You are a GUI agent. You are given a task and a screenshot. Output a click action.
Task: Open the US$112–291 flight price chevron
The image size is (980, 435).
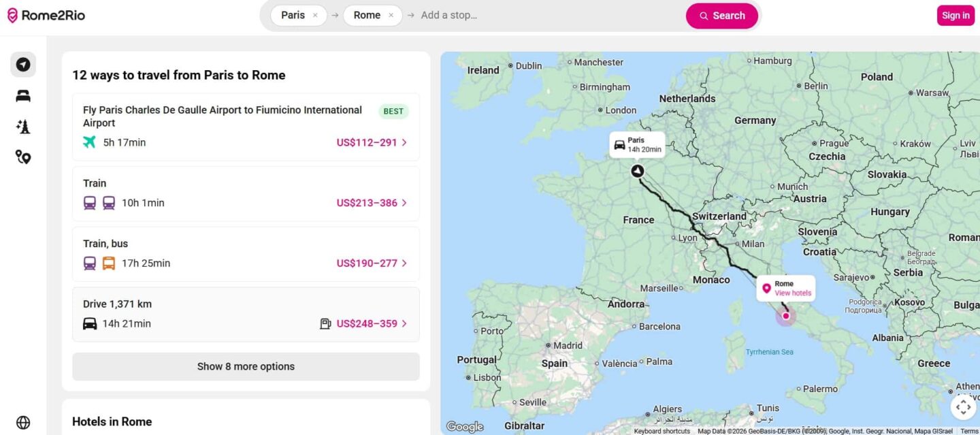click(404, 142)
